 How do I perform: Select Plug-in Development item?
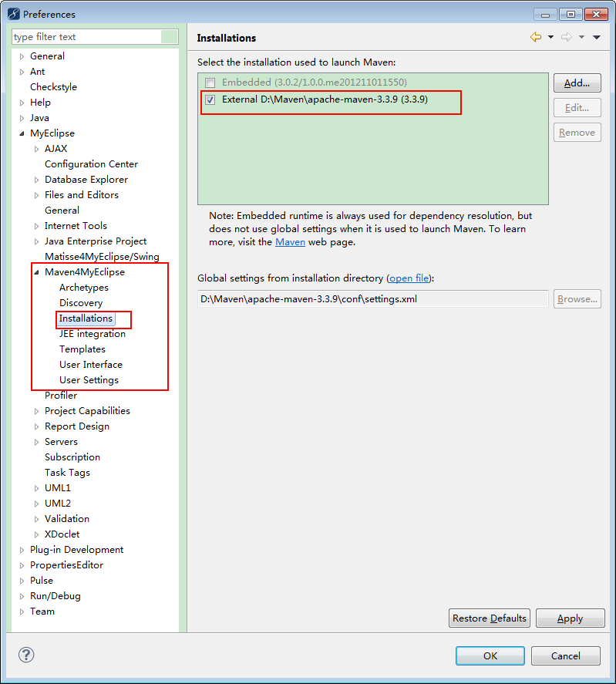[x=77, y=550]
